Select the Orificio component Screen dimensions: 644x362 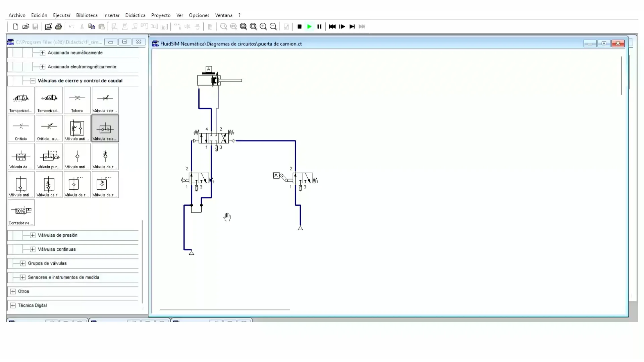pyautogui.click(x=21, y=128)
